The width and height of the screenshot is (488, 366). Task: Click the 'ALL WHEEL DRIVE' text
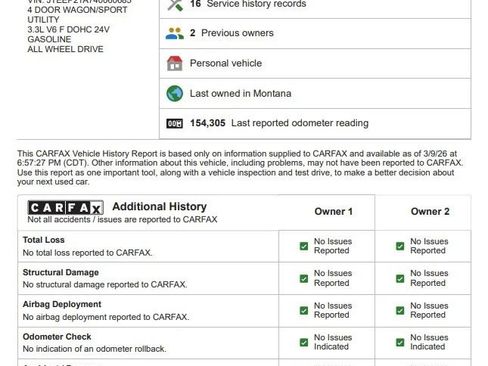point(65,49)
